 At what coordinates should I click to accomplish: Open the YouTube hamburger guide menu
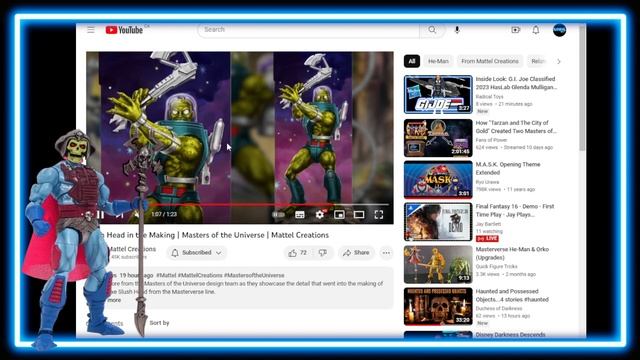(x=91, y=30)
